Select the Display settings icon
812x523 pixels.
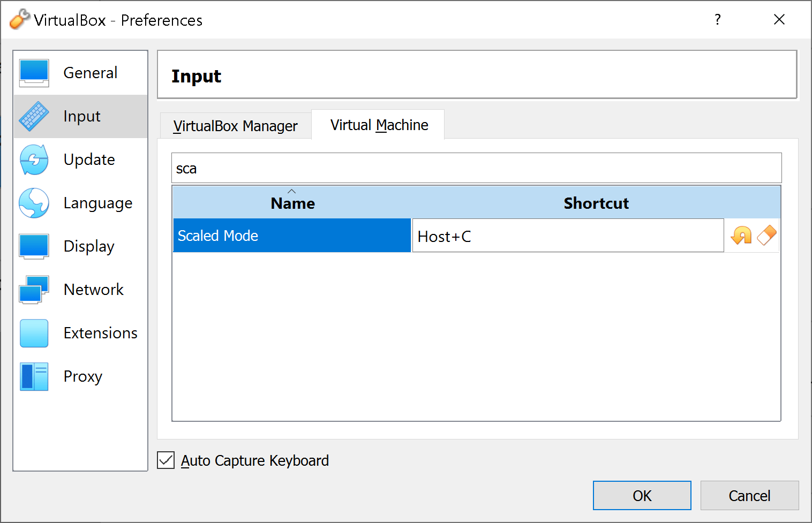click(33, 246)
